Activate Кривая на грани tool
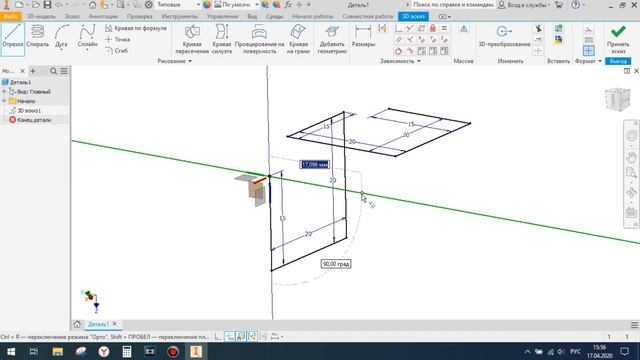 coord(298,39)
